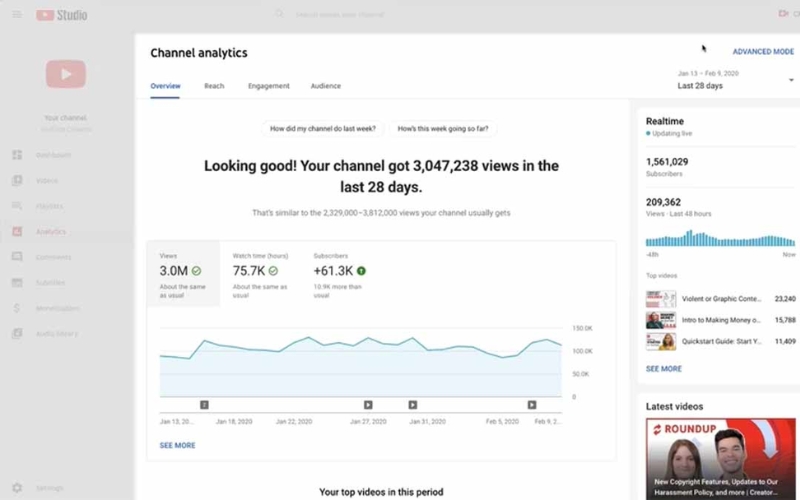The image size is (800, 500).
Task: Click the ADVANCED MODE link
Action: point(763,51)
